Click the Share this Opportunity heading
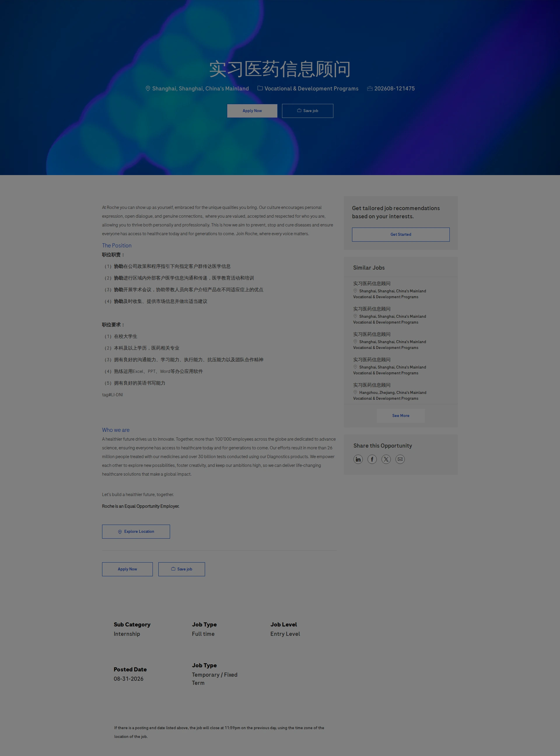This screenshot has height=756, width=560. (x=383, y=446)
